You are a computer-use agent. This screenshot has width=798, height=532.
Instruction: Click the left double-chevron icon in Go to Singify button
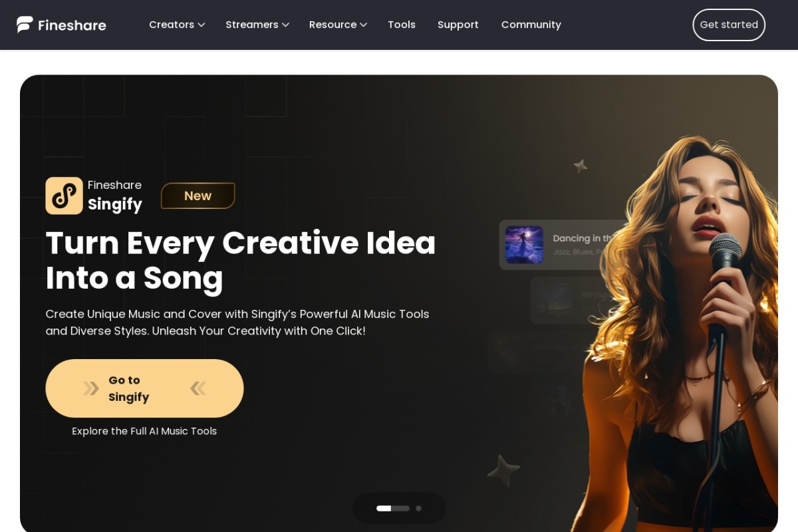click(91, 388)
